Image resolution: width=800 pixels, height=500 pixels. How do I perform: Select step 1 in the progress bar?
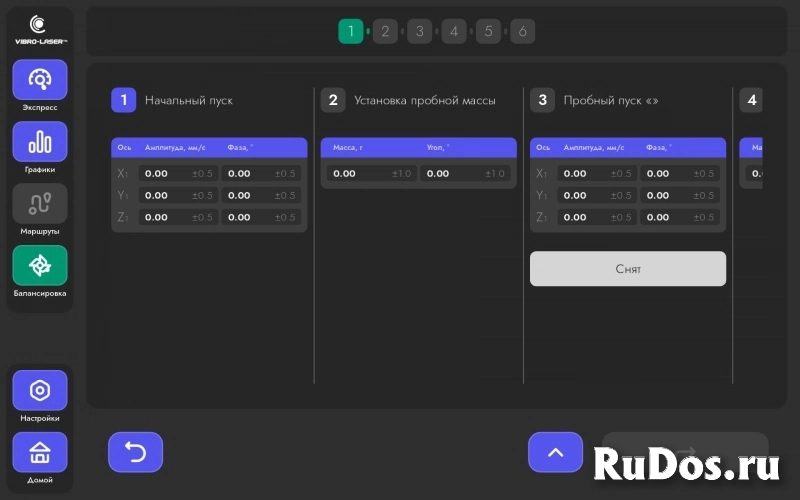[x=351, y=32]
